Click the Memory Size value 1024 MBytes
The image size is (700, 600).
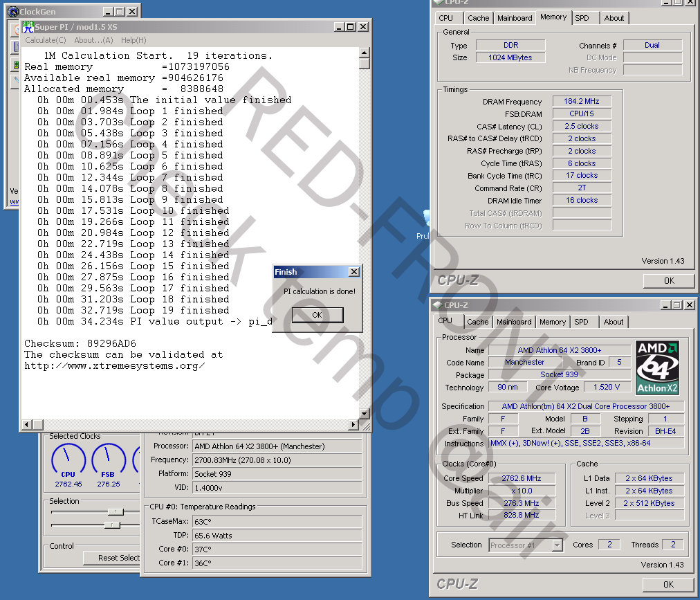(510, 57)
